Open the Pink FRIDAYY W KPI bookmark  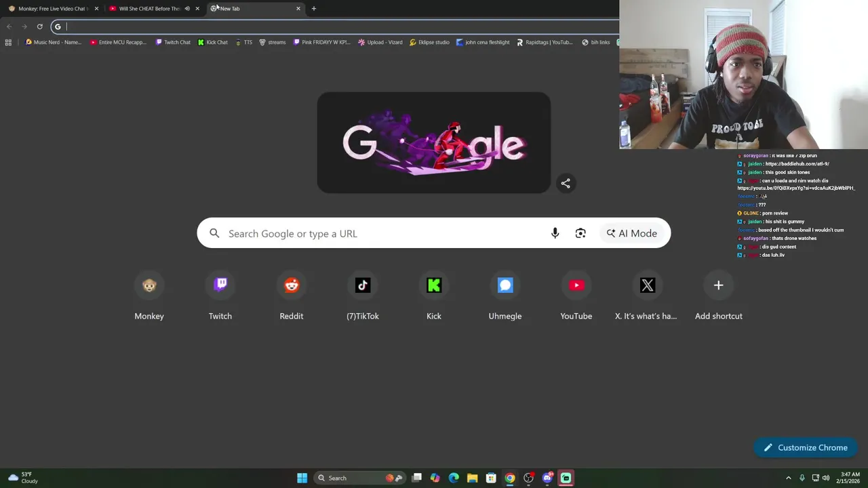(x=322, y=42)
